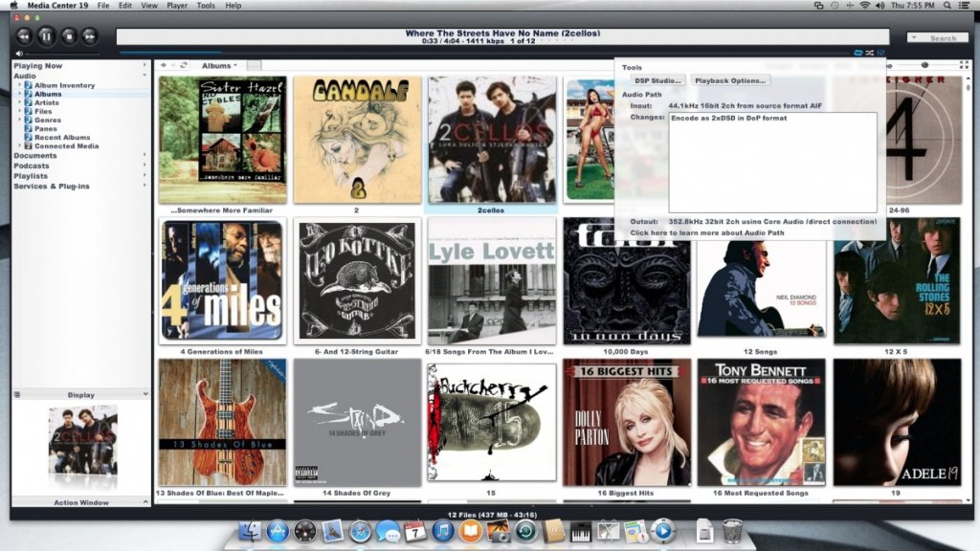Toggle full-screen view icon
Screen dimensions: 980x551
click(964, 65)
